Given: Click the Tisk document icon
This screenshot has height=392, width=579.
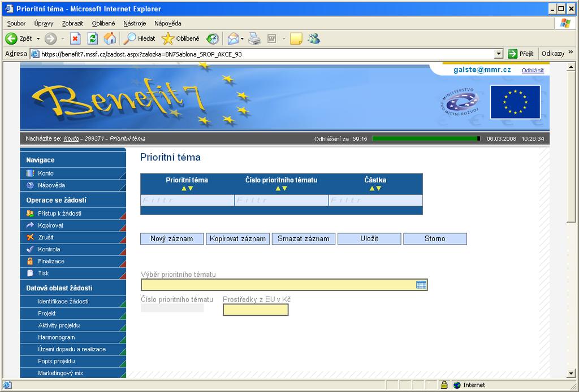Looking at the screenshot, I should click(x=31, y=273).
